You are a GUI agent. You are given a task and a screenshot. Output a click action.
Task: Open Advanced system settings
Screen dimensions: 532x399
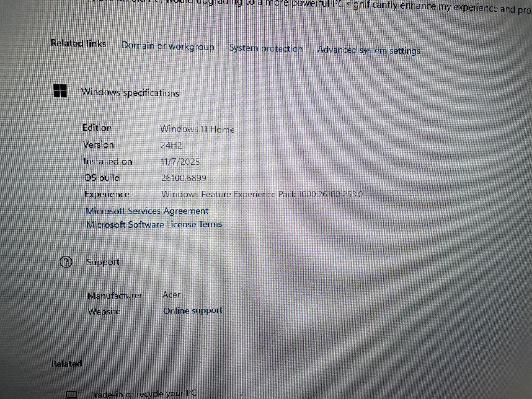pyautogui.click(x=369, y=50)
